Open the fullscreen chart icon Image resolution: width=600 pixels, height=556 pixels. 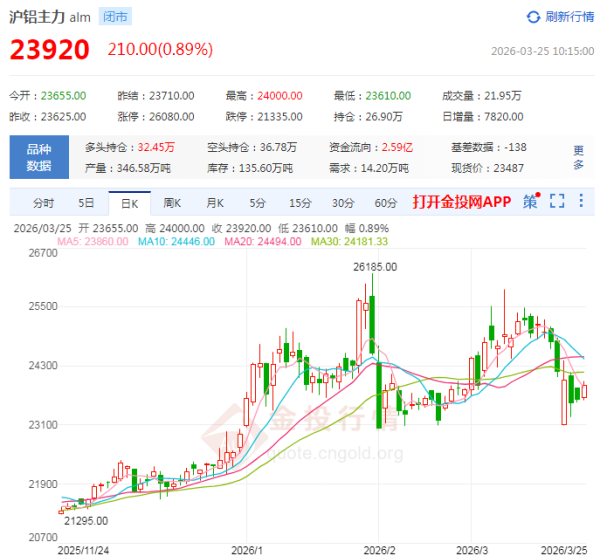[557, 201]
